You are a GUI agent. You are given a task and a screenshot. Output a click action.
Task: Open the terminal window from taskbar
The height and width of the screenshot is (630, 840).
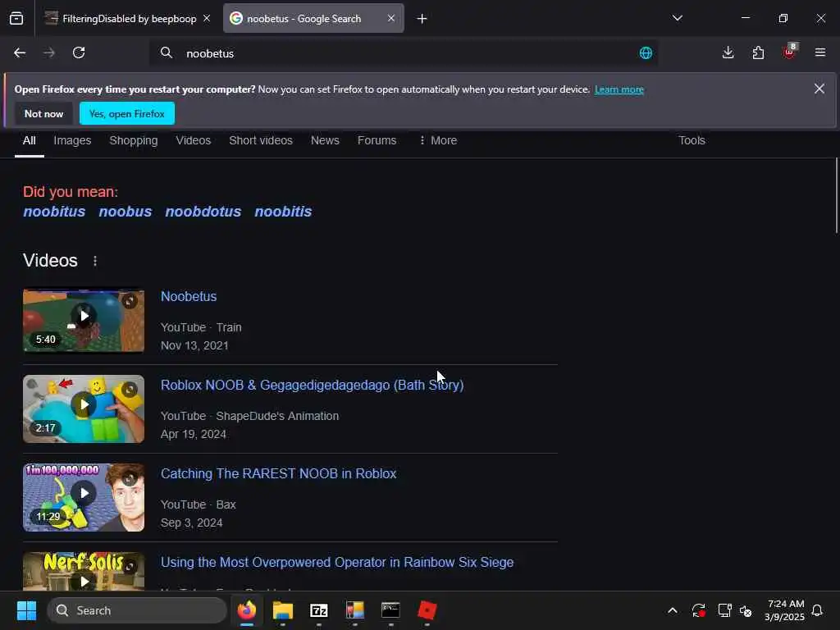click(390, 610)
